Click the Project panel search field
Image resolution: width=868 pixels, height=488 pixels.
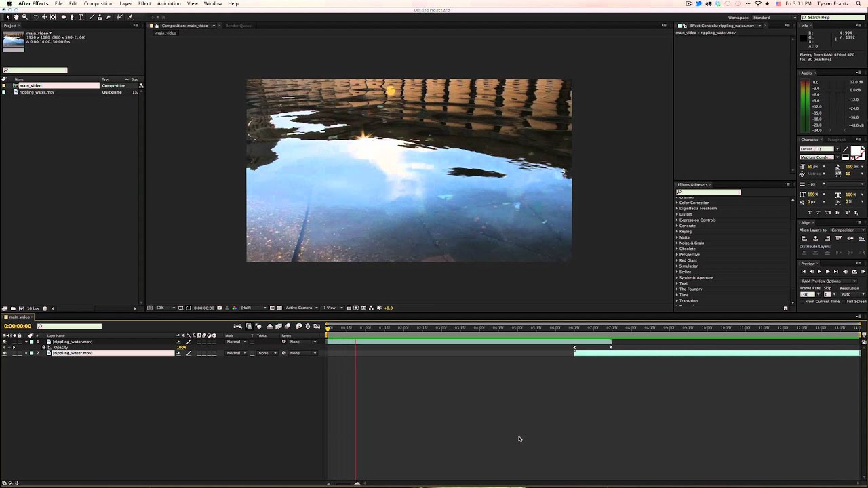click(x=35, y=70)
